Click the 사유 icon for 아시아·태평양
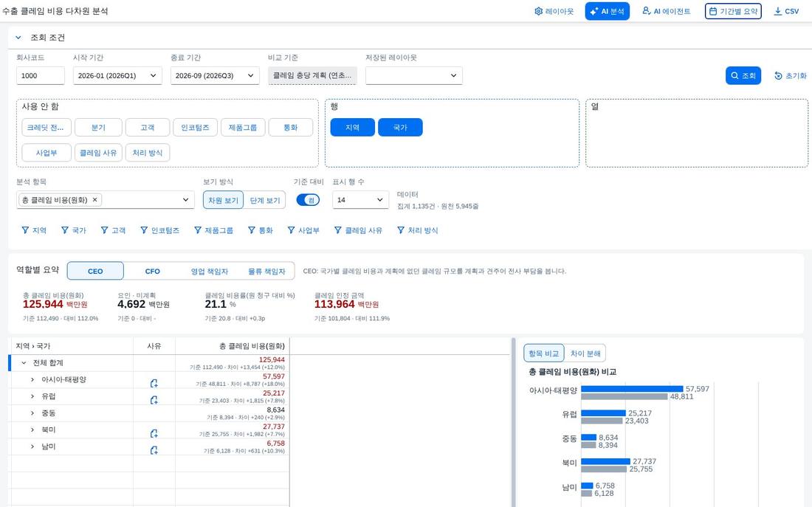The height and width of the screenshot is (507, 812). coord(154,383)
